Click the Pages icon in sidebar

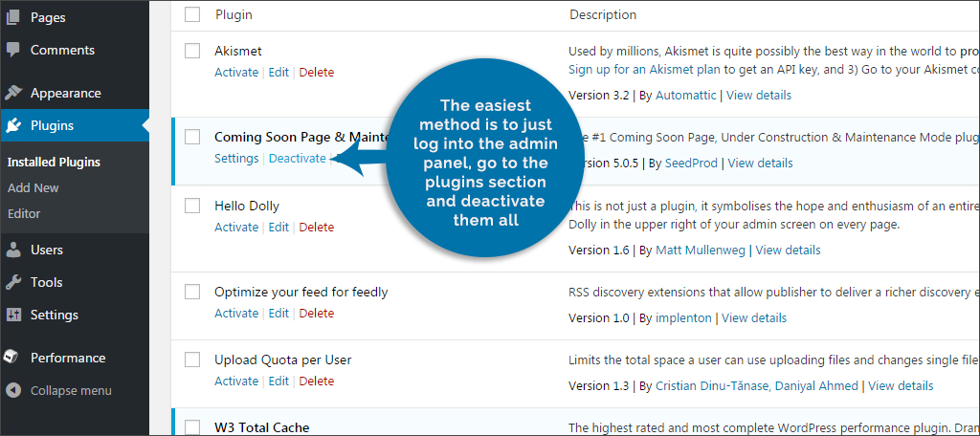point(13,17)
